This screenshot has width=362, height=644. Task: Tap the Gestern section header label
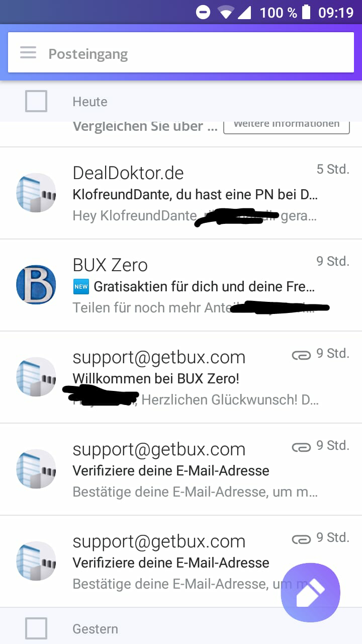coord(96,629)
